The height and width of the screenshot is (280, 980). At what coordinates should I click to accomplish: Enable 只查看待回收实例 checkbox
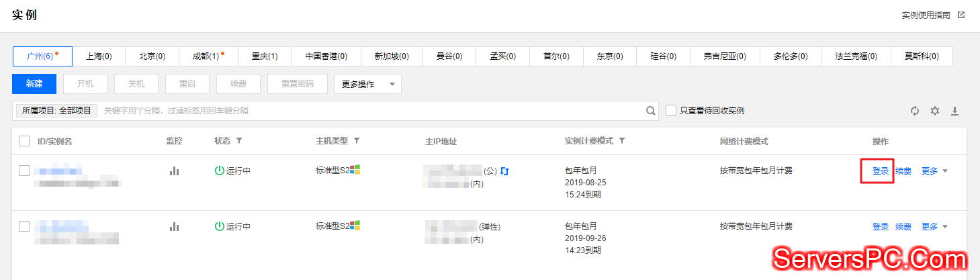[x=671, y=110]
